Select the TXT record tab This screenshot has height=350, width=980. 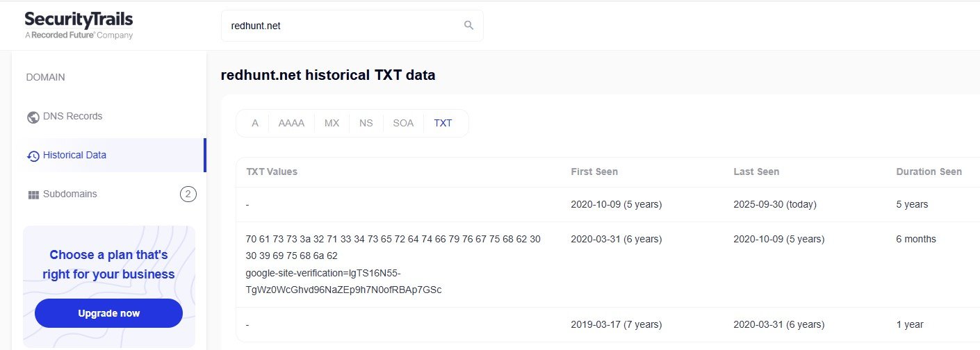tap(443, 123)
